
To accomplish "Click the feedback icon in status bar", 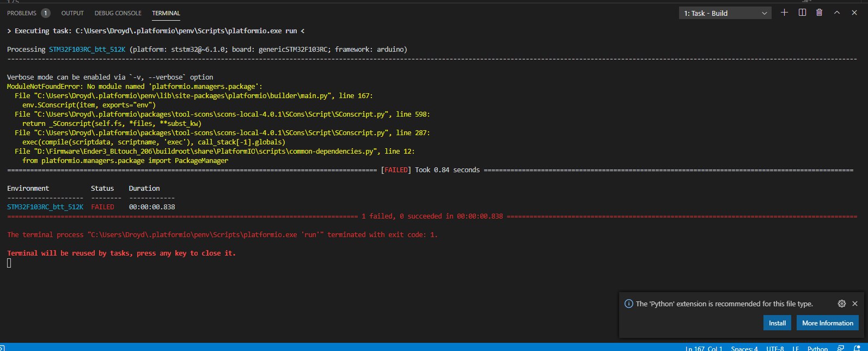I will pos(841,348).
